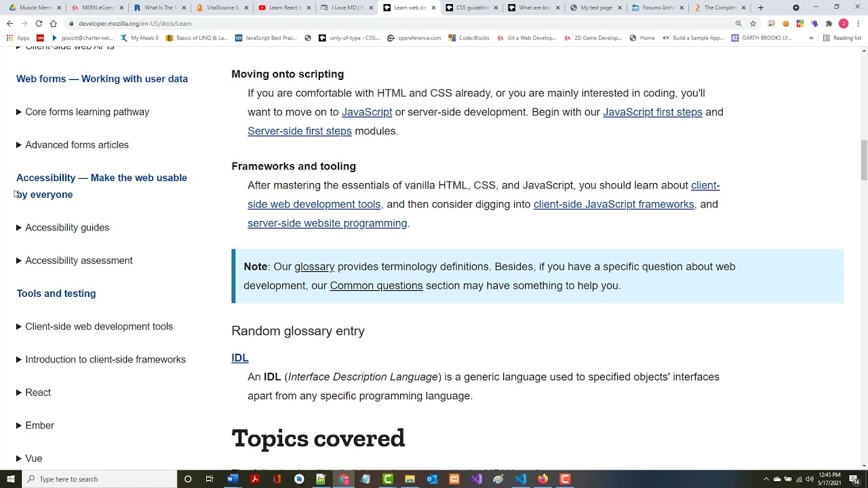Image resolution: width=868 pixels, height=488 pixels.
Task: Reload the current page
Action: coord(39,23)
